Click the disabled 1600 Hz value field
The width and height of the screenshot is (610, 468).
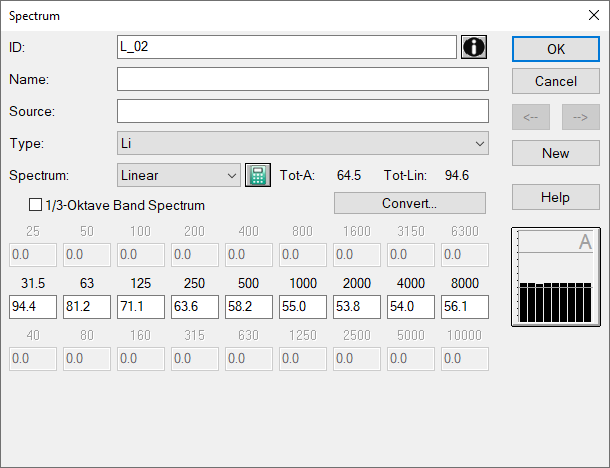357,255
